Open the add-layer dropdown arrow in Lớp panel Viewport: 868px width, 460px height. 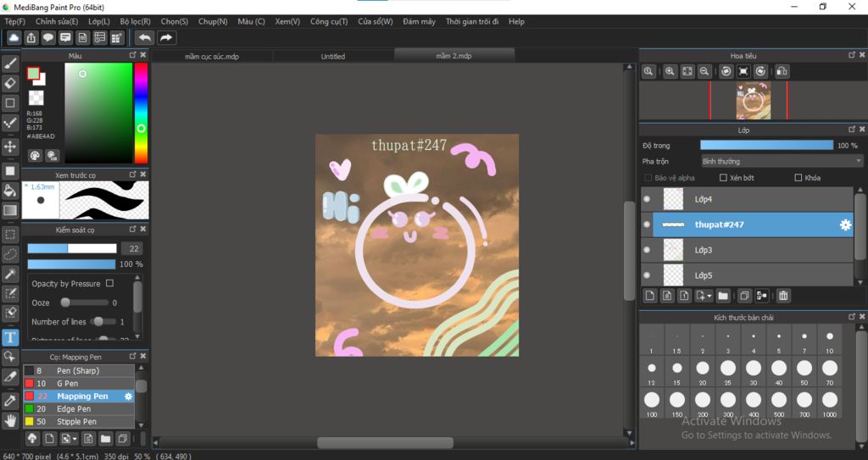pos(709,297)
